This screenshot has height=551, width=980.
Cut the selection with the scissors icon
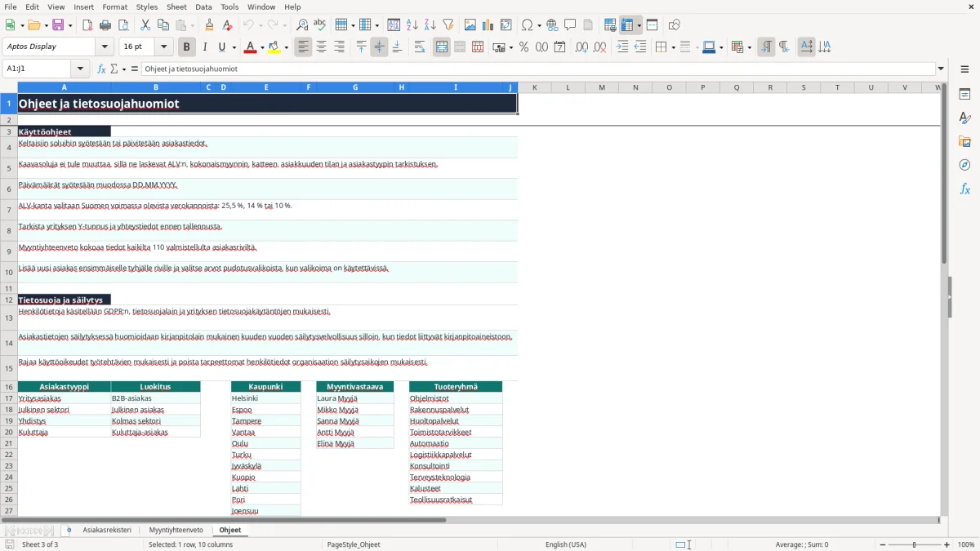(145, 25)
